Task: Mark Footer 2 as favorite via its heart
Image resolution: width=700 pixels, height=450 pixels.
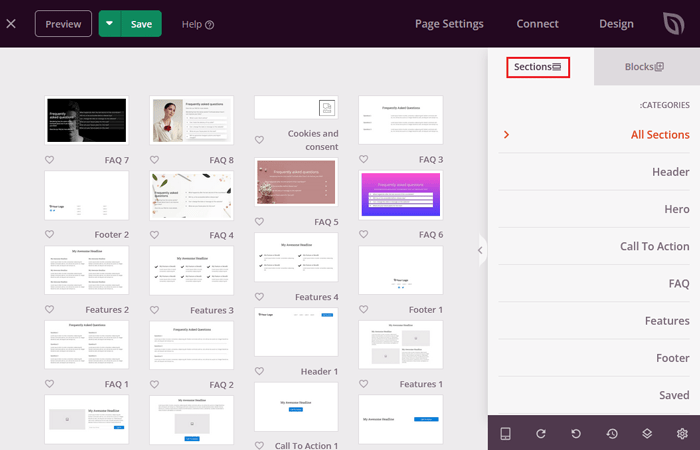Action: point(50,235)
